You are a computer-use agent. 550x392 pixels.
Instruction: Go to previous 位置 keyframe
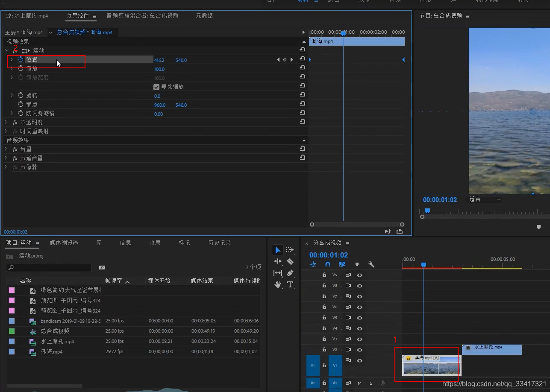(x=278, y=60)
